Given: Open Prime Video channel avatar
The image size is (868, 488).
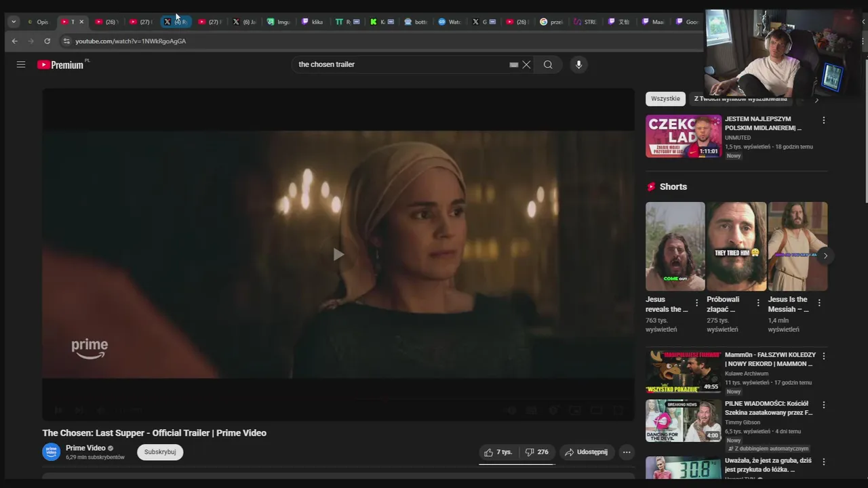Looking at the screenshot, I should click(x=52, y=452).
